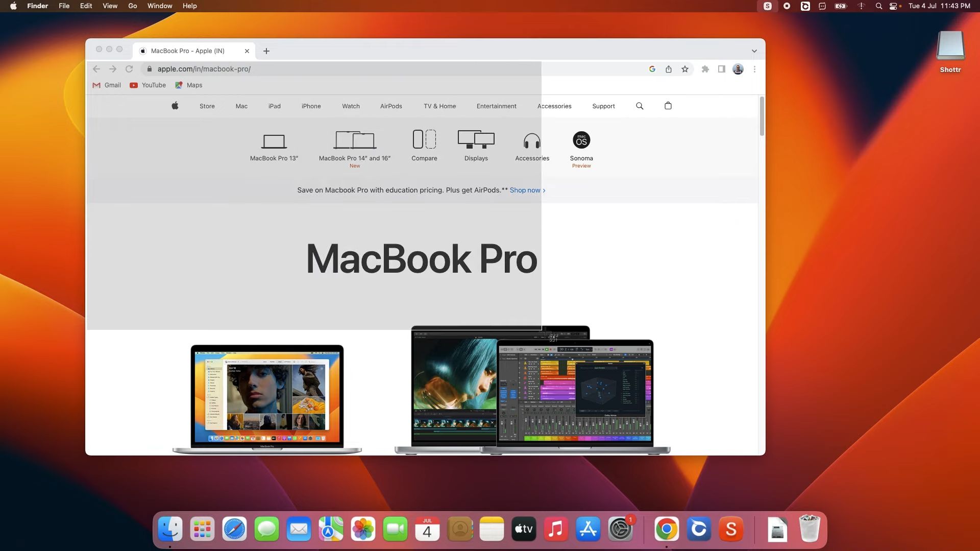Bookmark this page with the star
The width and height of the screenshot is (980, 551).
pyautogui.click(x=685, y=69)
